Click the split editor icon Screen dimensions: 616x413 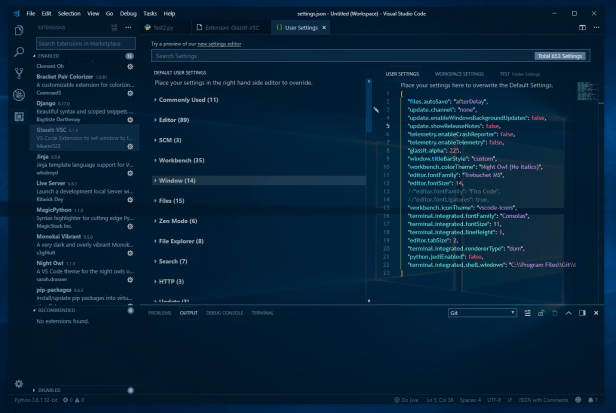582,28
